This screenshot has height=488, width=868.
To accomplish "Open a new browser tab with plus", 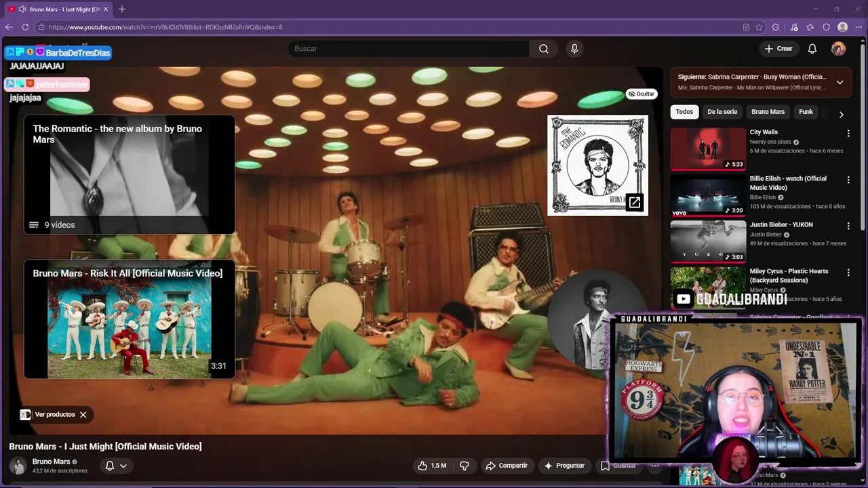I will (x=122, y=9).
